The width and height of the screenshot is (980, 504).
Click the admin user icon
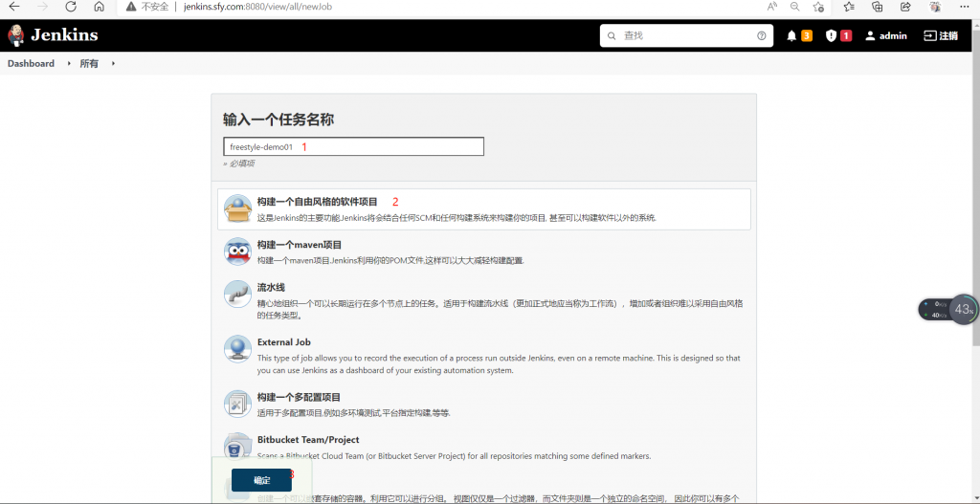[x=870, y=35]
